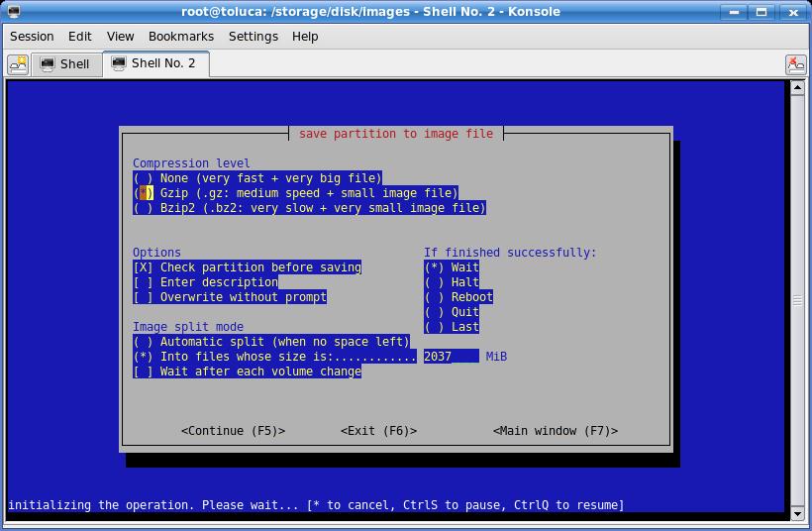Open the window menu icon in title bar
The height and width of the screenshot is (531, 812).
pos(12,12)
